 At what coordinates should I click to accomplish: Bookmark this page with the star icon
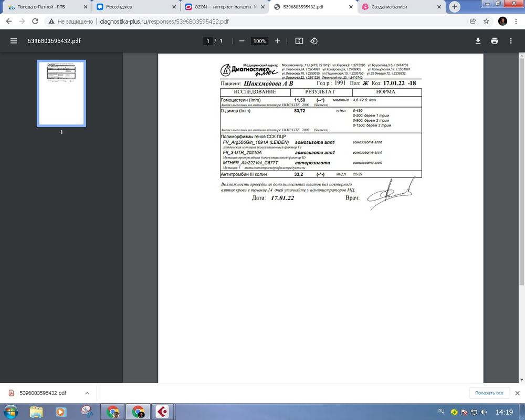(487, 22)
